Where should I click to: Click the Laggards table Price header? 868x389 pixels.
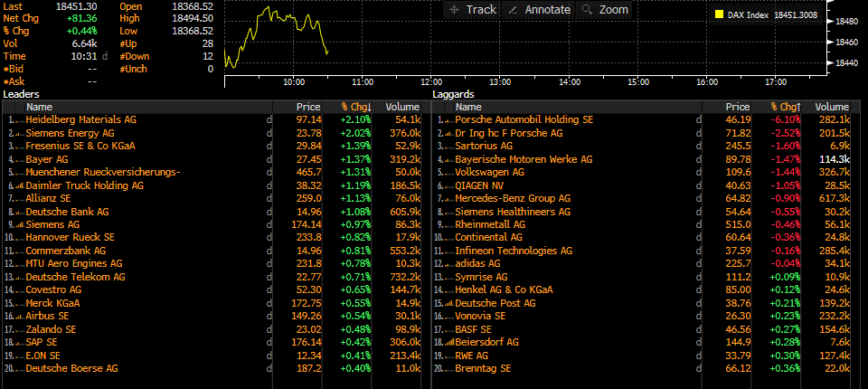point(738,107)
